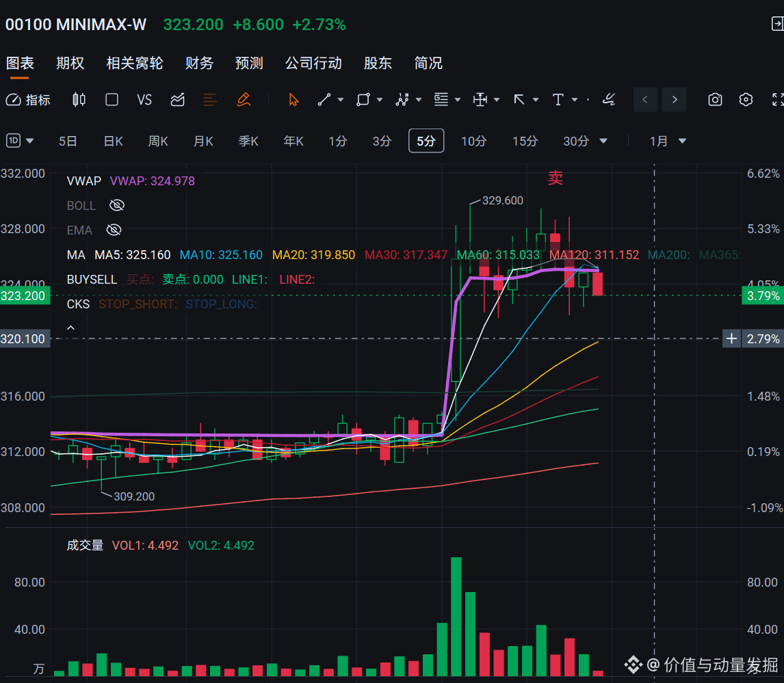Open chart settings gear icon
This screenshot has width=784, height=683.
pyautogui.click(x=746, y=100)
